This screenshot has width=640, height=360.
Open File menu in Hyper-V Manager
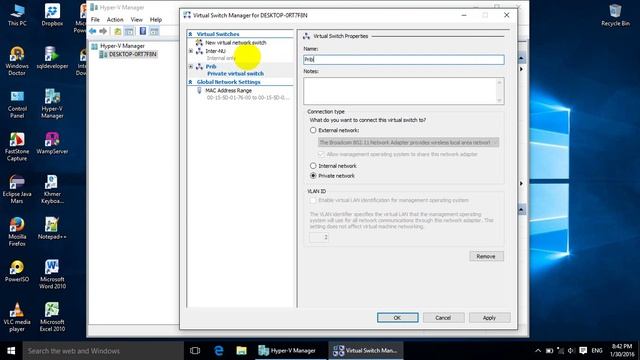95,20
